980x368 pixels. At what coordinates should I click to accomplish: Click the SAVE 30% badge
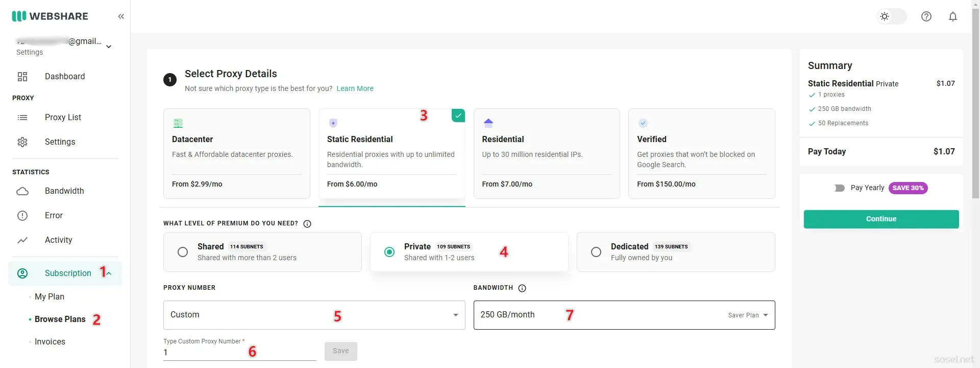tap(908, 188)
